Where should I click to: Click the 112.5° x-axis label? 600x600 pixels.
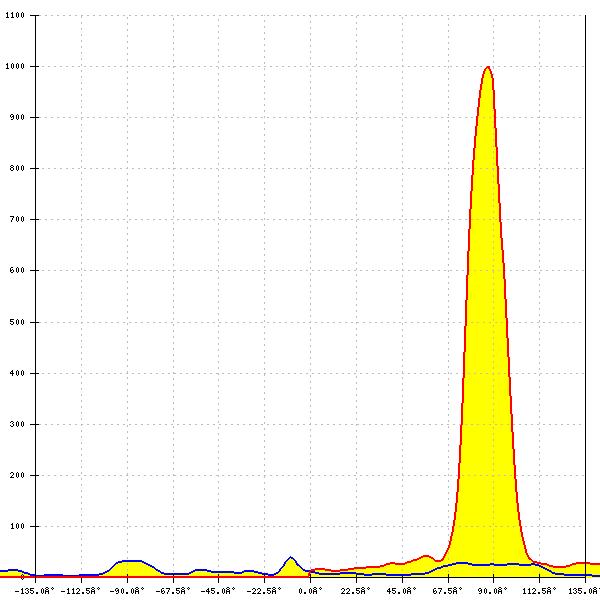(x=539, y=591)
